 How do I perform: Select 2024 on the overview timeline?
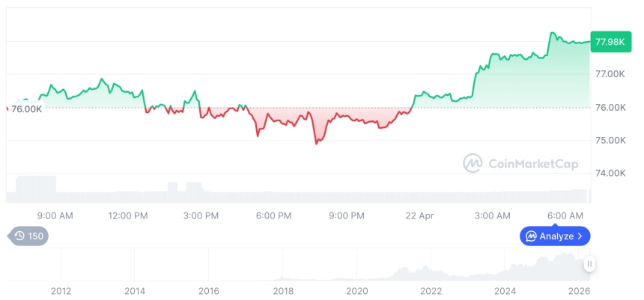point(505,290)
